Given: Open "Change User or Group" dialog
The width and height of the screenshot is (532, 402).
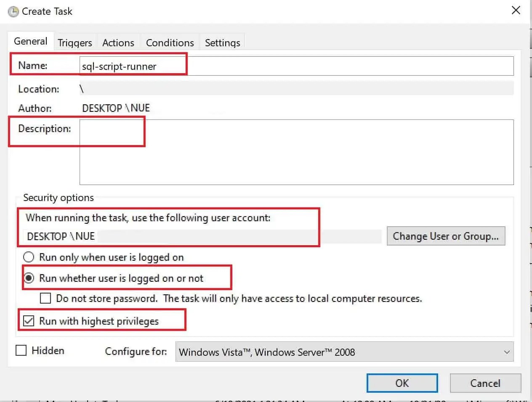Looking at the screenshot, I should pos(446,236).
